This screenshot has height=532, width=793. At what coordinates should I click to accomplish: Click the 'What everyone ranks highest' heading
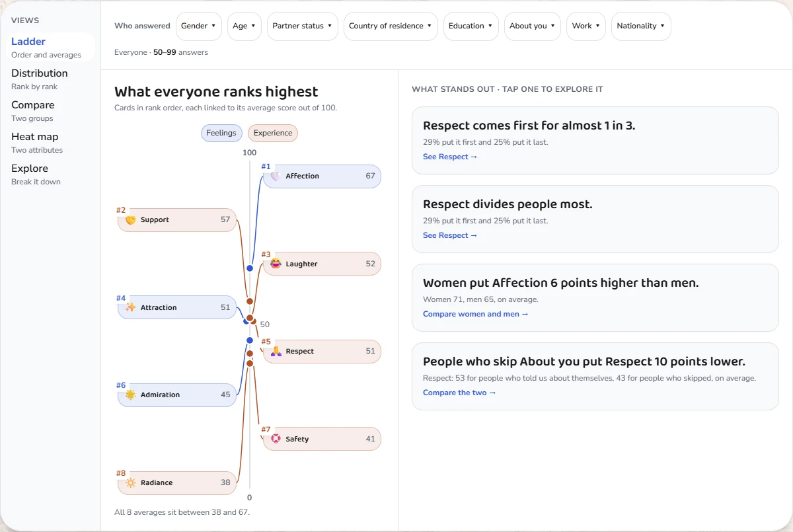216,92
